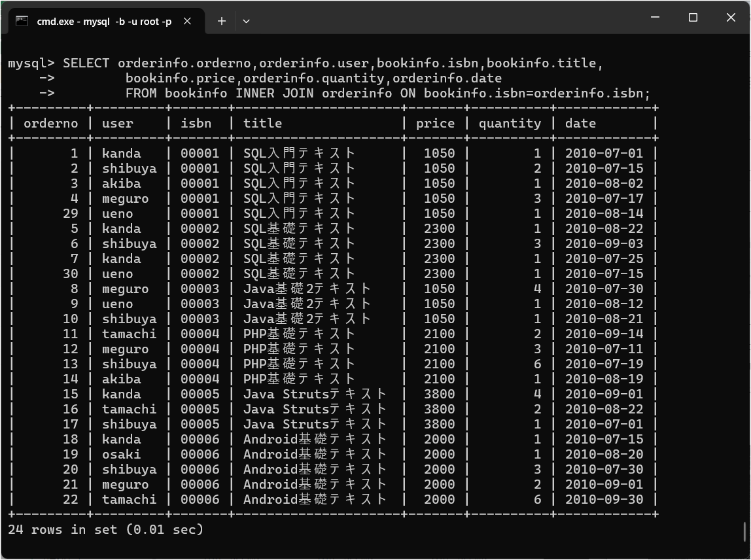Minimize the terminal window
Image resolution: width=751 pixels, height=560 pixels.
655,18
